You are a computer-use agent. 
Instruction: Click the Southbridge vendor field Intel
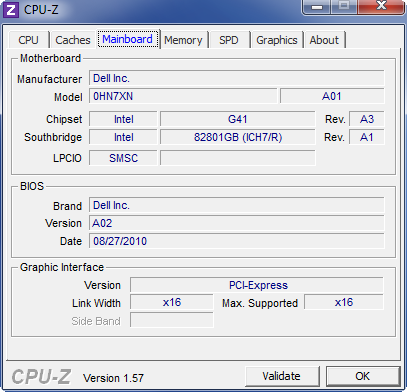[x=123, y=137]
